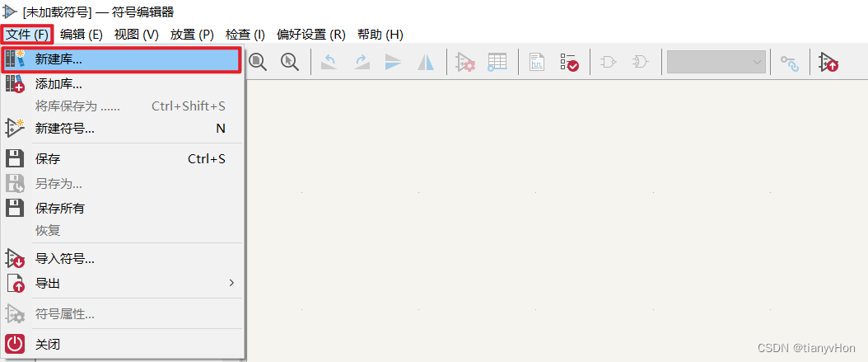
Task: Click the zoom to fit page icon
Action: (x=258, y=61)
